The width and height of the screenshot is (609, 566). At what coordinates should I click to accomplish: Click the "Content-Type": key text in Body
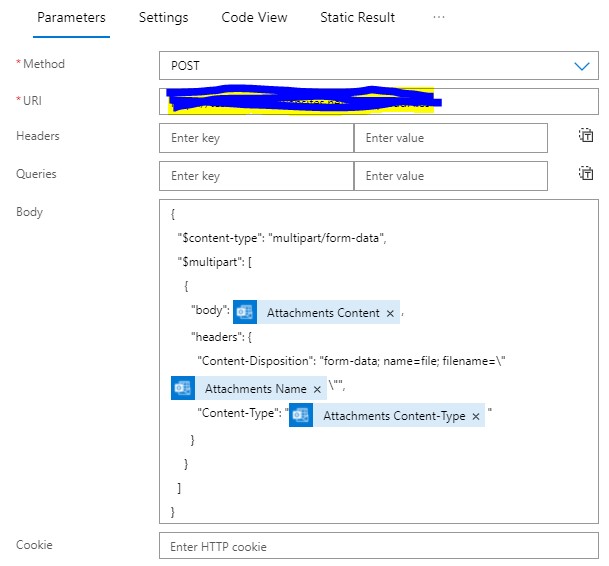tap(239, 413)
